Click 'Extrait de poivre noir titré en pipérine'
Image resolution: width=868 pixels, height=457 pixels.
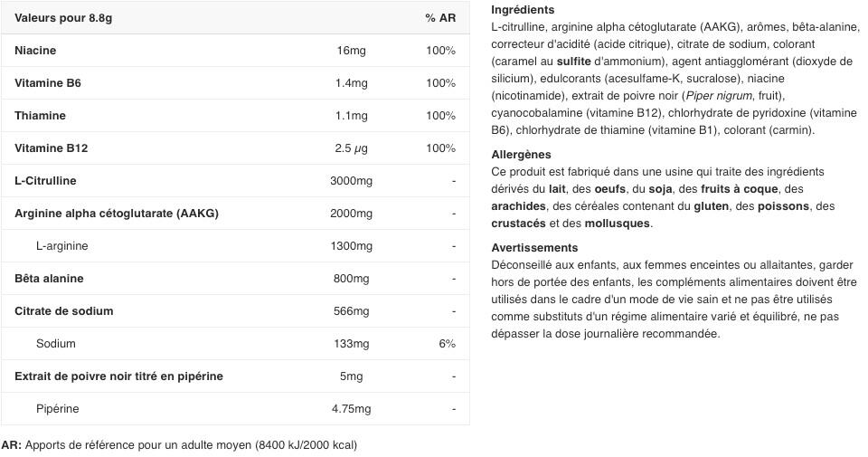[118, 376]
